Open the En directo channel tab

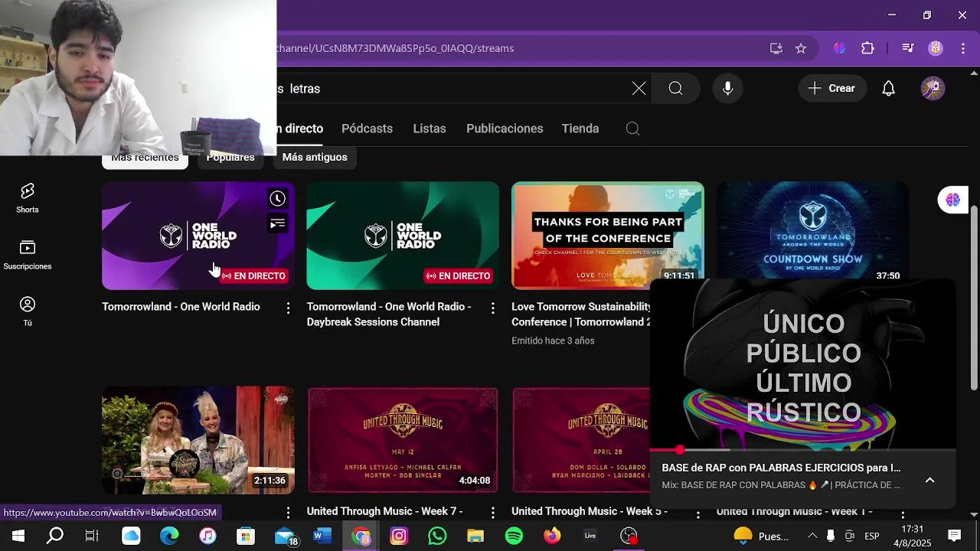coord(300,129)
